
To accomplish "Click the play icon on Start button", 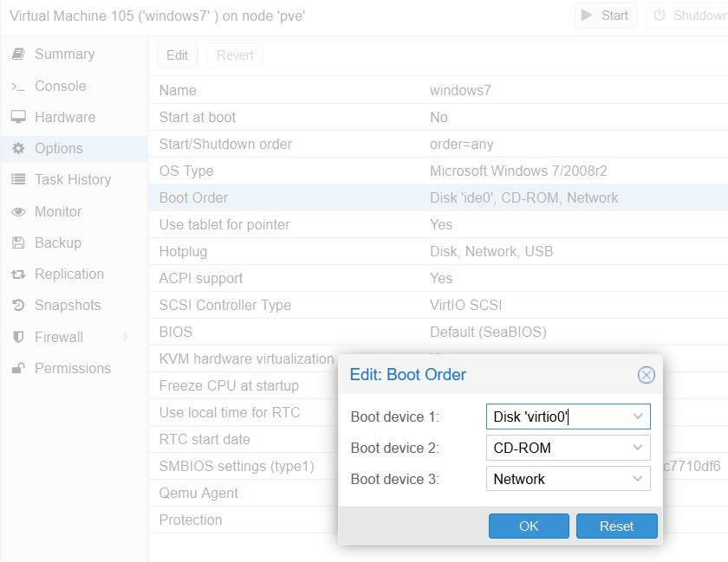I will pyautogui.click(x=587, y=16).
